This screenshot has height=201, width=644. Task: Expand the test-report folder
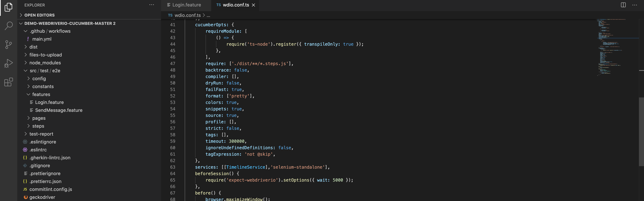[x=26, y=134]
